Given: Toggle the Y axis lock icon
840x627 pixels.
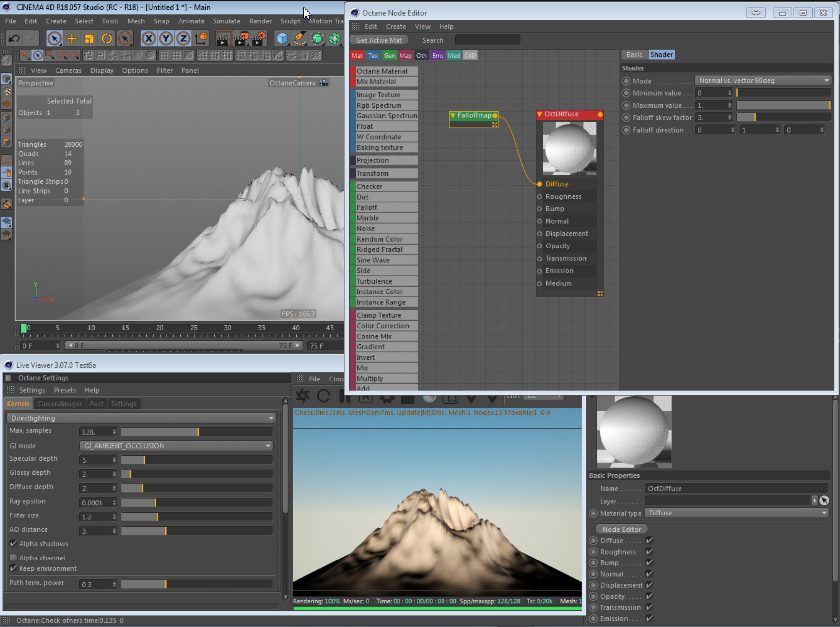Looking at the screenshot, I should click(x=166, y=39).
